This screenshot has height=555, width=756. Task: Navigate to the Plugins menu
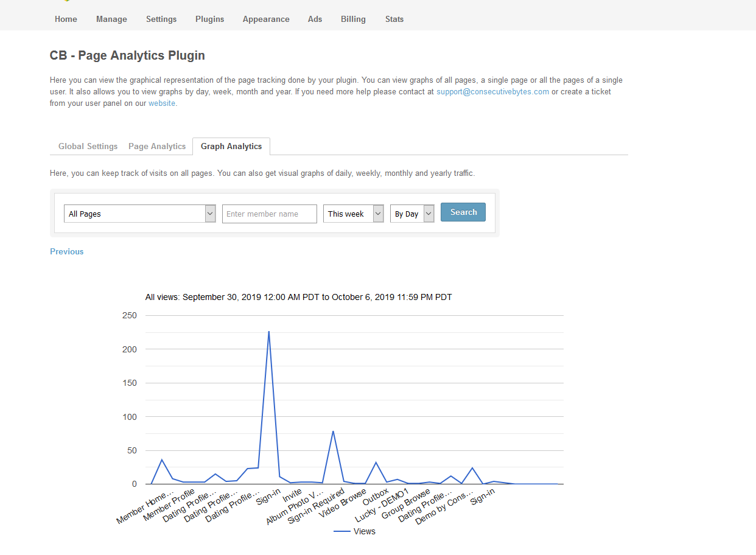coord(209,19)
